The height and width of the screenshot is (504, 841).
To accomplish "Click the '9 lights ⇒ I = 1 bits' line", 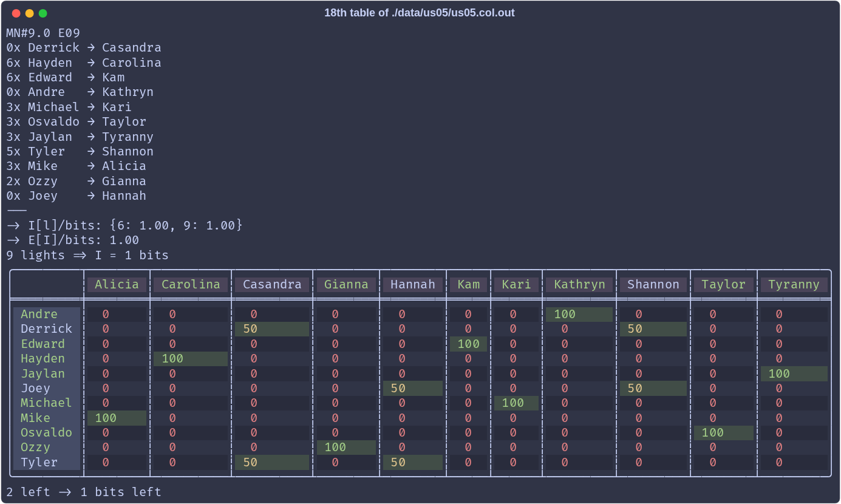I will pyautogui.click(x=87, y=255).
